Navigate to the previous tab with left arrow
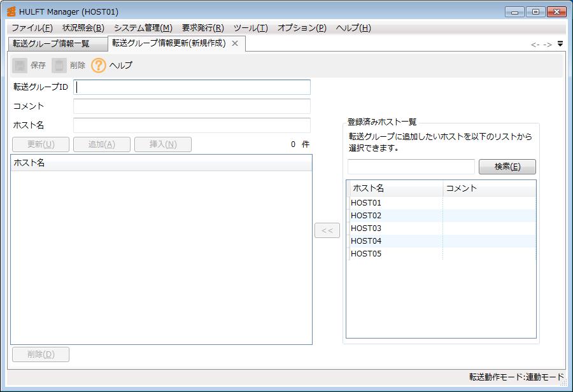 (x=535, y=45)
